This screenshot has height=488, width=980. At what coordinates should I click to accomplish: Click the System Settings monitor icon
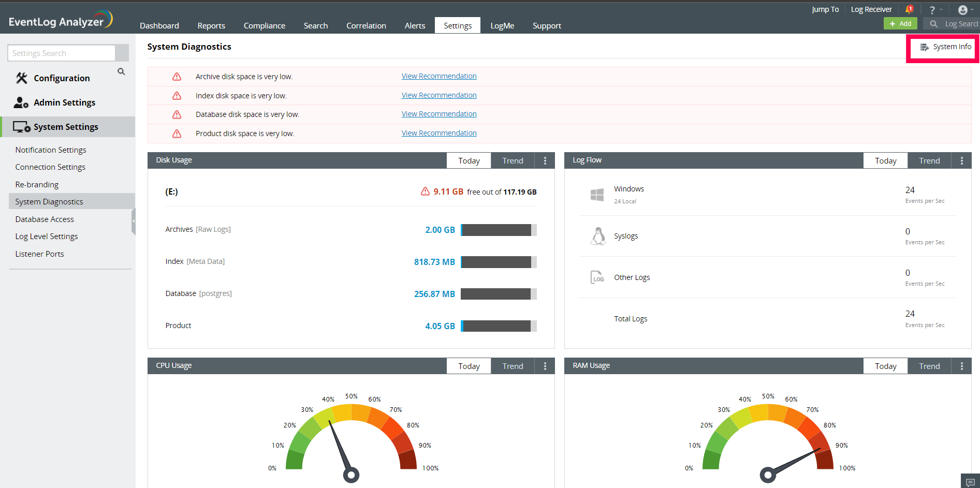coord(21,127)
